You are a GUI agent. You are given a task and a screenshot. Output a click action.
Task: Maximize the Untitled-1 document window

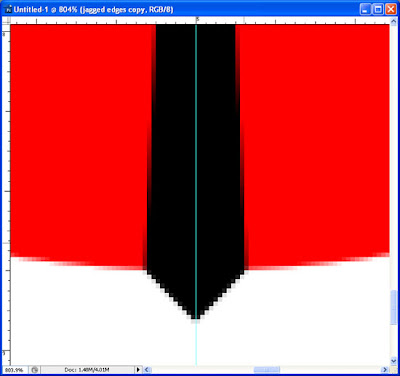point(378,9)
